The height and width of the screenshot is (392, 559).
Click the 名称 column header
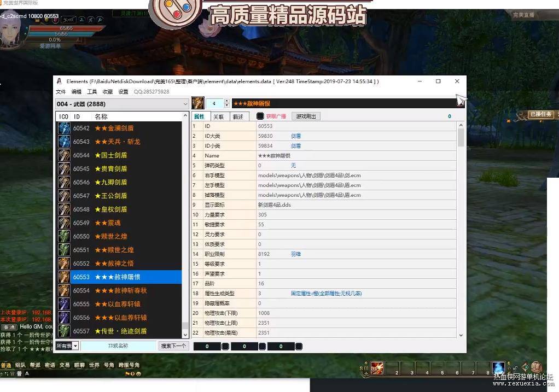point(101,116)
